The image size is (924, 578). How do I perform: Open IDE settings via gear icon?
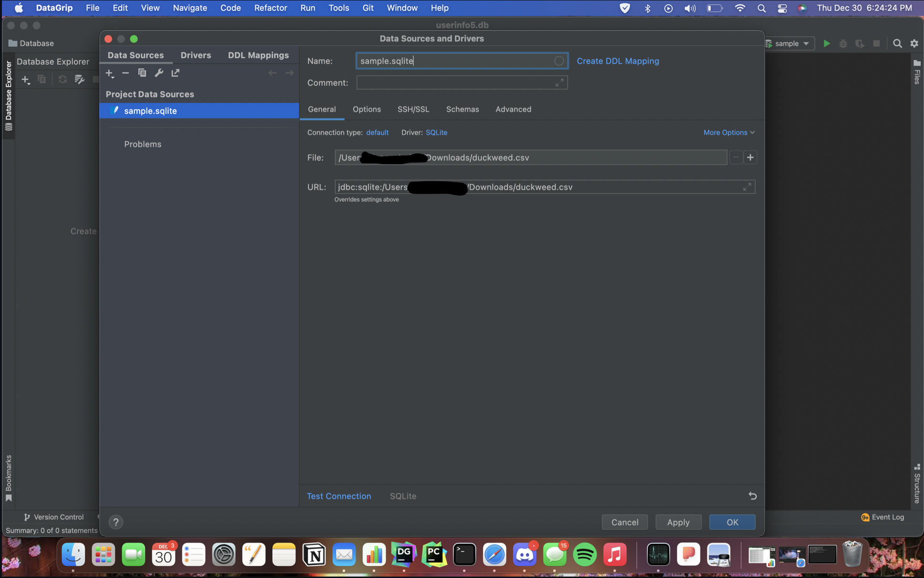[914, 43]
